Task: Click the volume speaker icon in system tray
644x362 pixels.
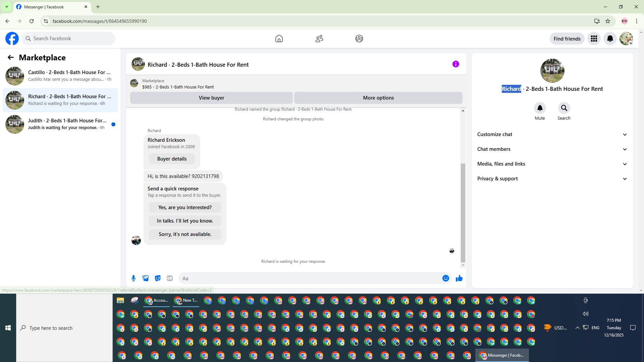Action: pos(586,314)
